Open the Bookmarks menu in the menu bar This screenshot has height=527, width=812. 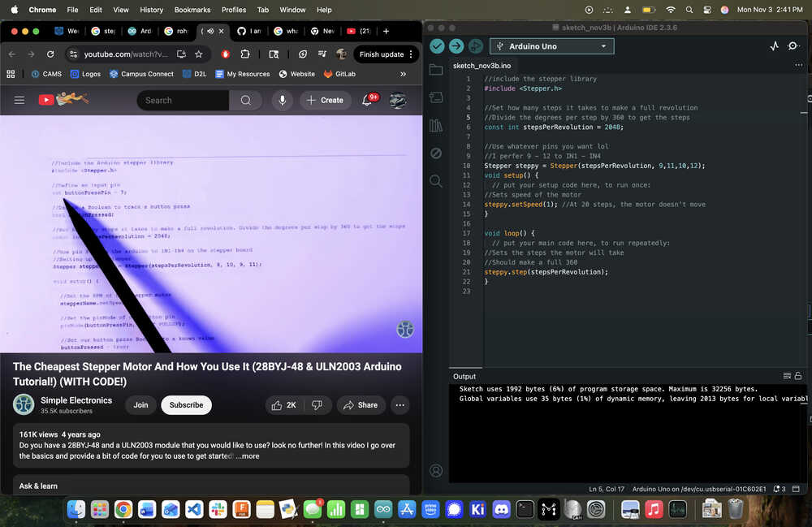tap(192, 10)
